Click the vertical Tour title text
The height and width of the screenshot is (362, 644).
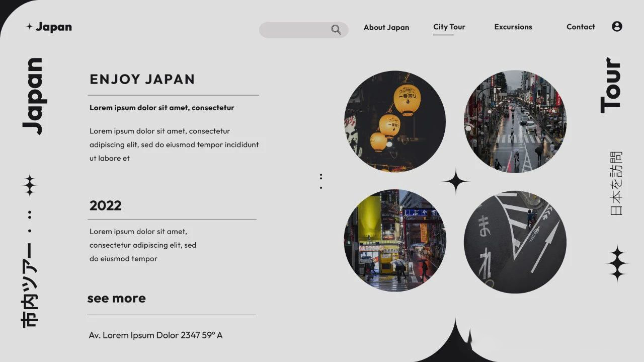point(611,86)
